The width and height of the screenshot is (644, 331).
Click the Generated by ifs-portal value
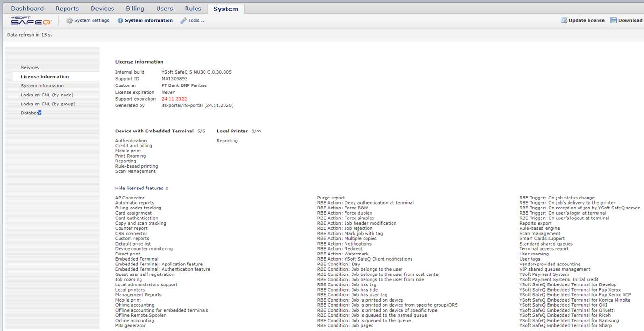(x=197, y=105)
